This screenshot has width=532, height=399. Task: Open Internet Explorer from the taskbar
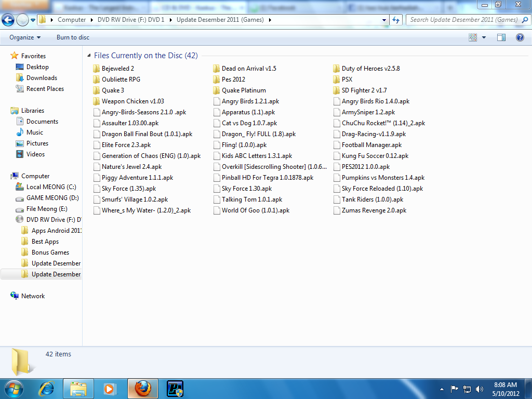click(x=47, y=389)
